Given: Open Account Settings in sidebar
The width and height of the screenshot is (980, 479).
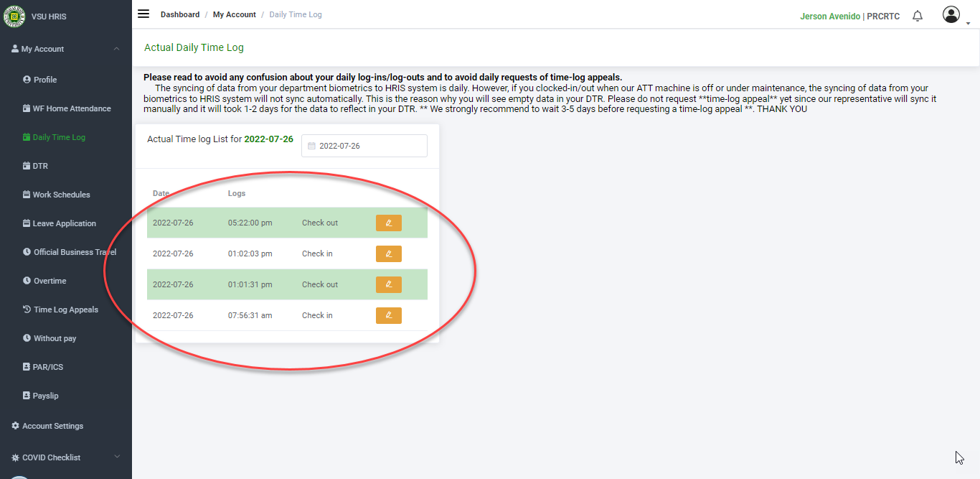Looking at the screenshot, I should tap(52, 426).
